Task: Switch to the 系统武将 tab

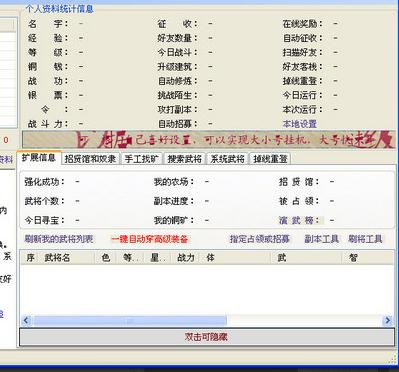Action: click(227, 159)
